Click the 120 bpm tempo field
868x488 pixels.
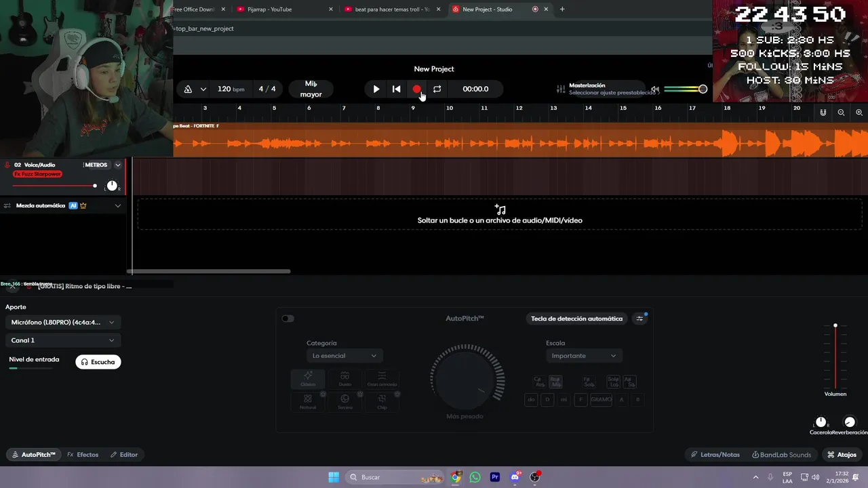click(x=231, y=89)
